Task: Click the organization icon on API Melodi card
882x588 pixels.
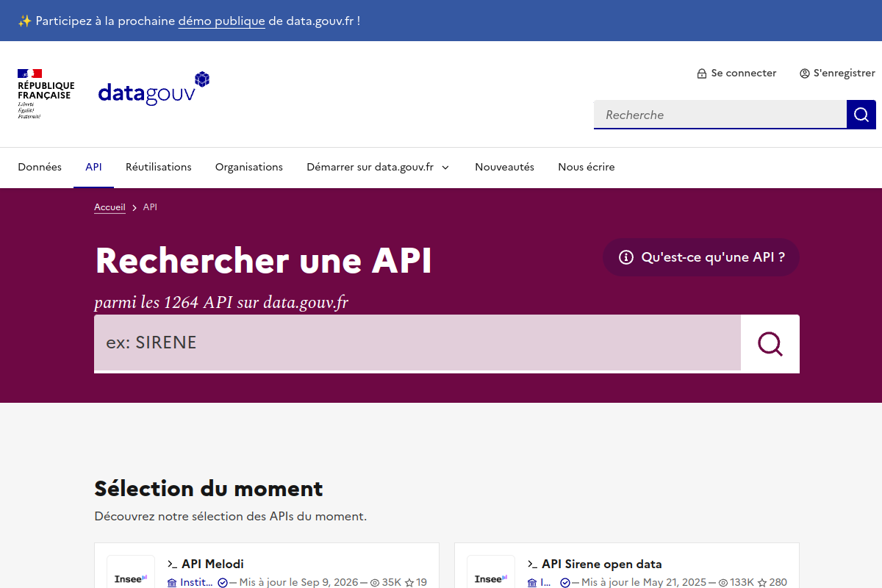Action: click(x=173, y=583)
